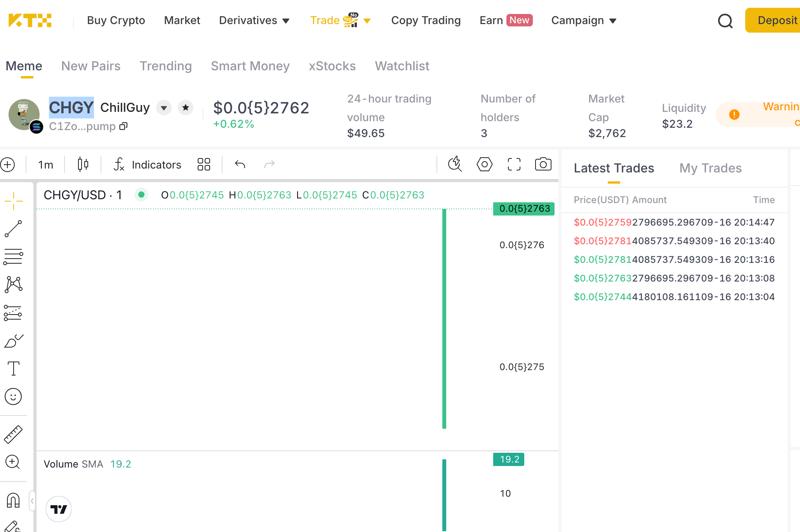The height and width of the screenshot is (532, 800).
Task: Open the search magnifier icon
Action: pos(725,21)
